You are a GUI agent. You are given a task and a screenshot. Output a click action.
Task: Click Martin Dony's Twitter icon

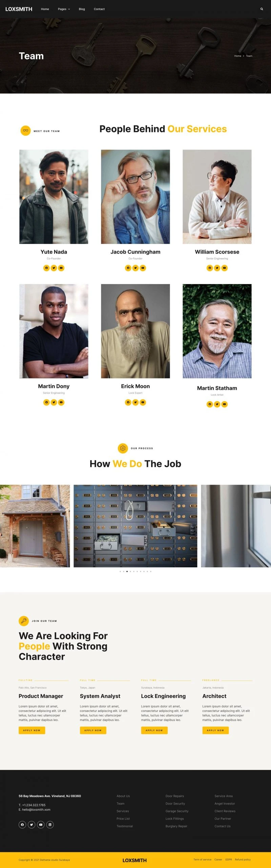(x=54, y=402)
